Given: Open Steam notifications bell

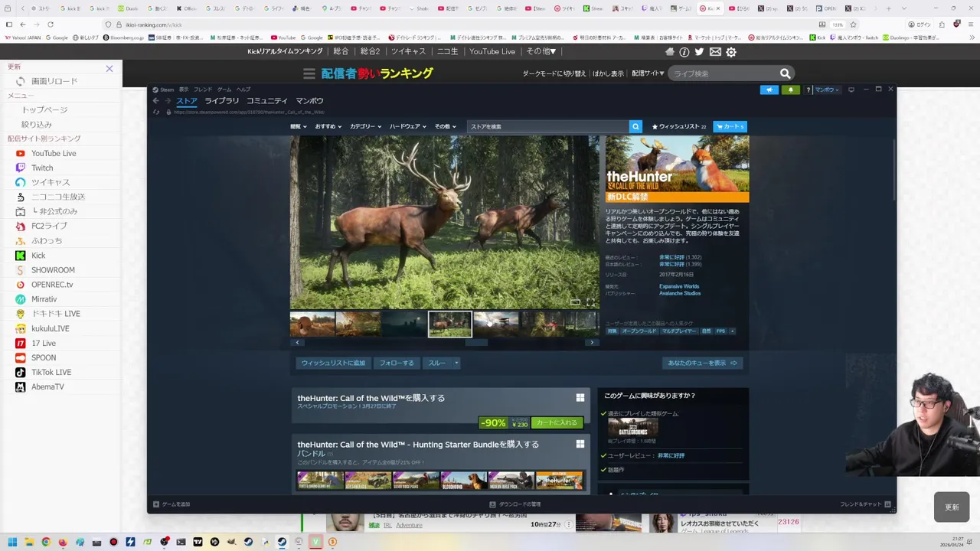Looking at the screenshot, I should click(791, 90).
